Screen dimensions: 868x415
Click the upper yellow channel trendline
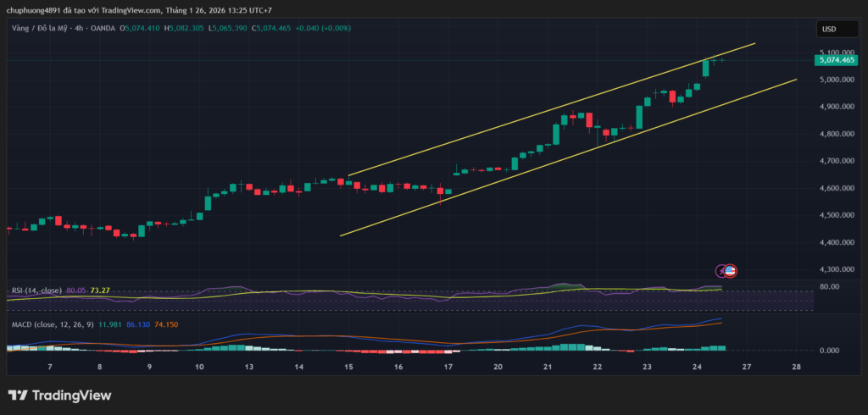pos(551,113)
